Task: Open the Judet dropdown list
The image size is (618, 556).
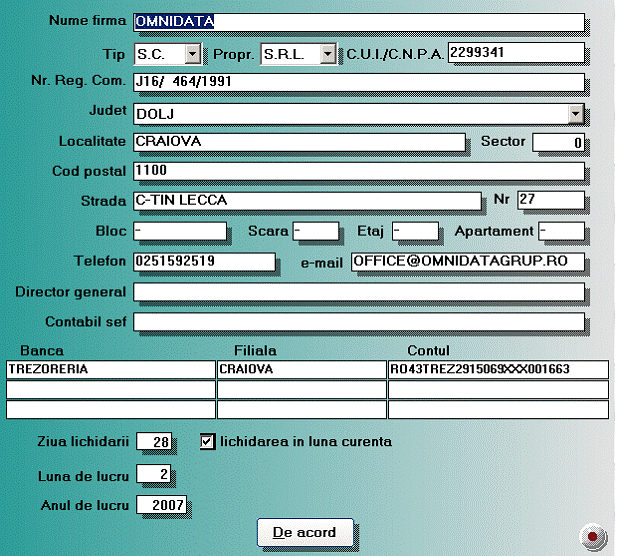Action: point(575,113)
